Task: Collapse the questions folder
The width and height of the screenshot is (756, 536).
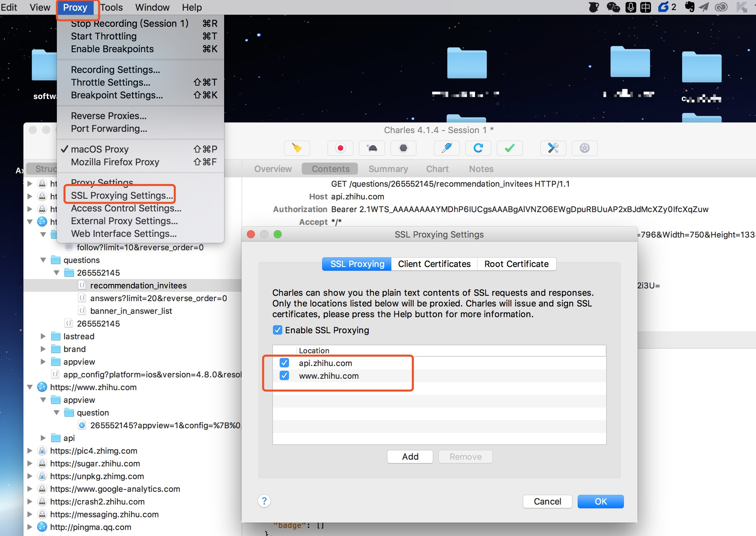Action: tap(43, 260)
